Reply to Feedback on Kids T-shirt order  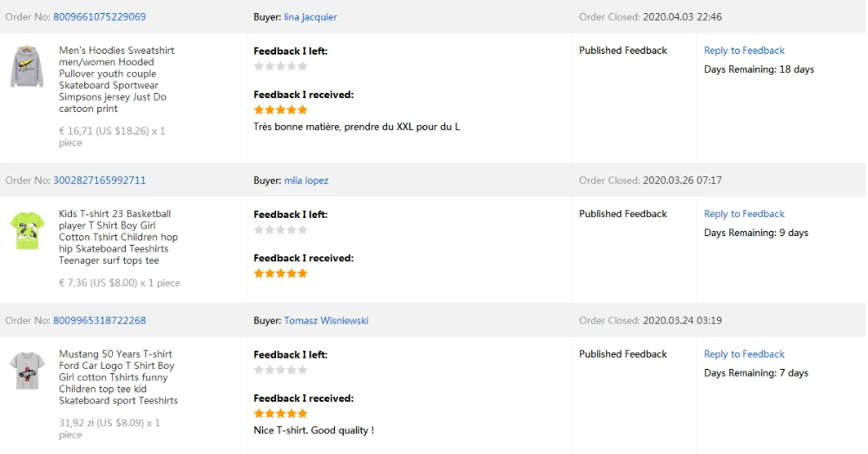coord(744,214)
